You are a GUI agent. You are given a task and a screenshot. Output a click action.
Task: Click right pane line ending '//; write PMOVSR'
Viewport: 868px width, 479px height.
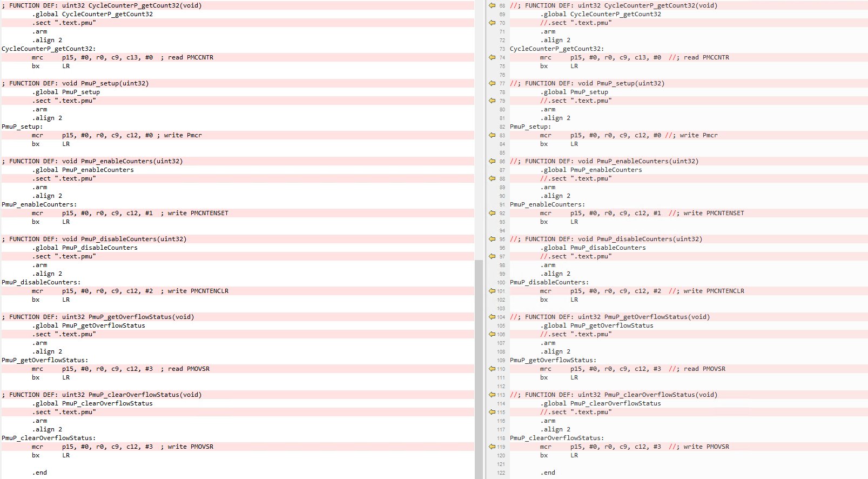pyautogui.click(x=689, y=447)
